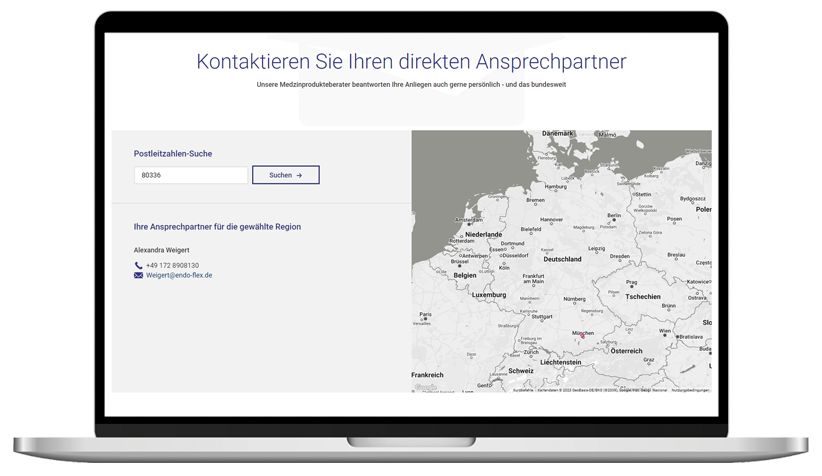822x476 pixels.
Task: Click Dresden on the map
Action: pyautogui.click(x=620, y=256)
